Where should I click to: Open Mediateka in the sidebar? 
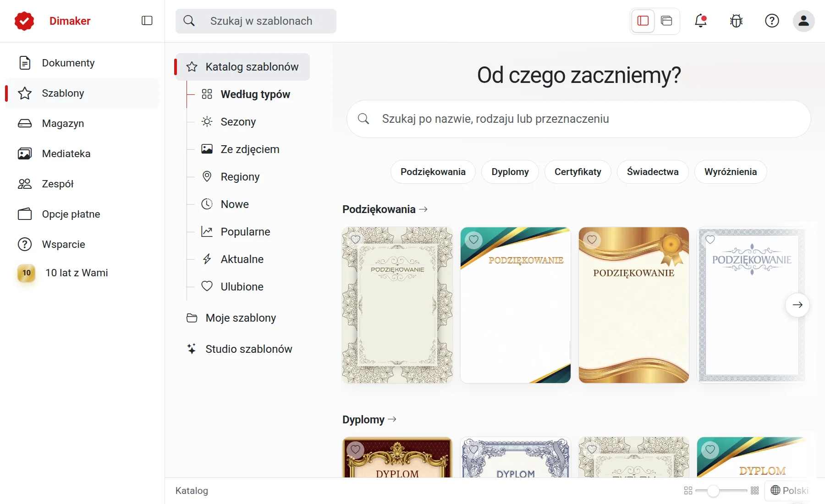(x=82, y=153)
